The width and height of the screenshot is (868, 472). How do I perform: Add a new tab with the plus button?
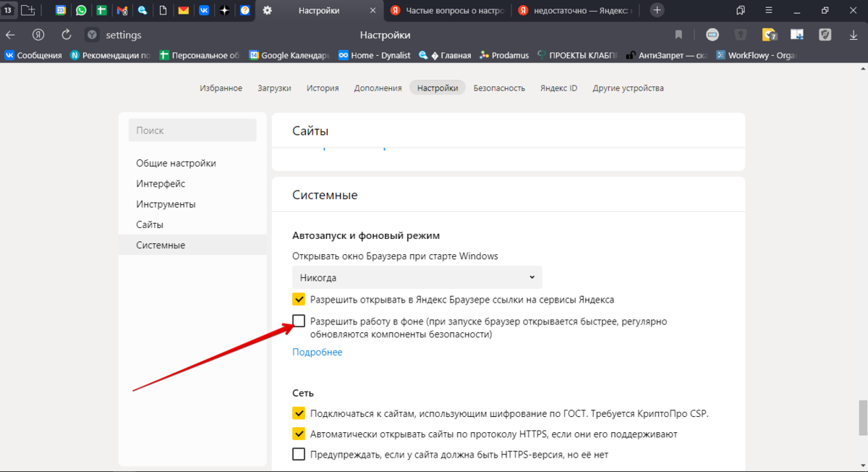(x=657, y=10)
